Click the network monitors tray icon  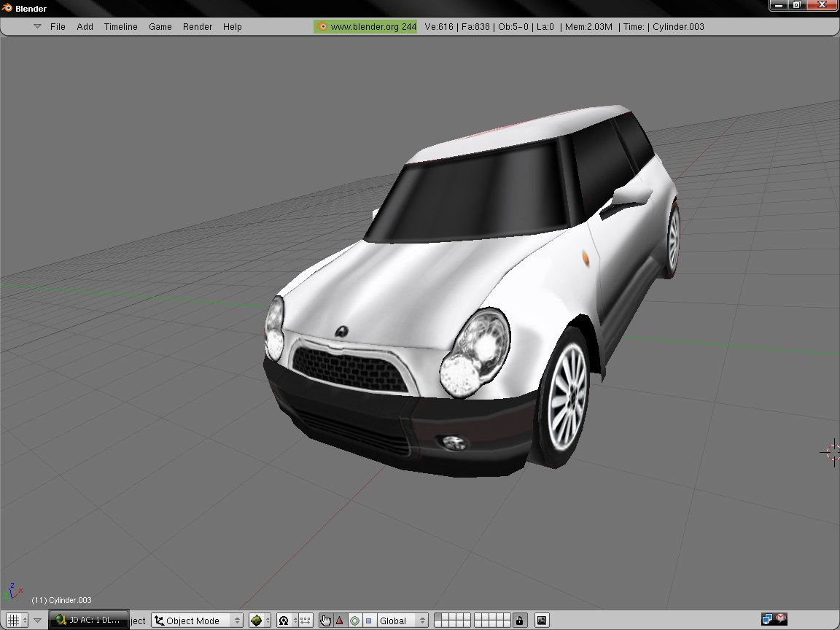(768, 619)
